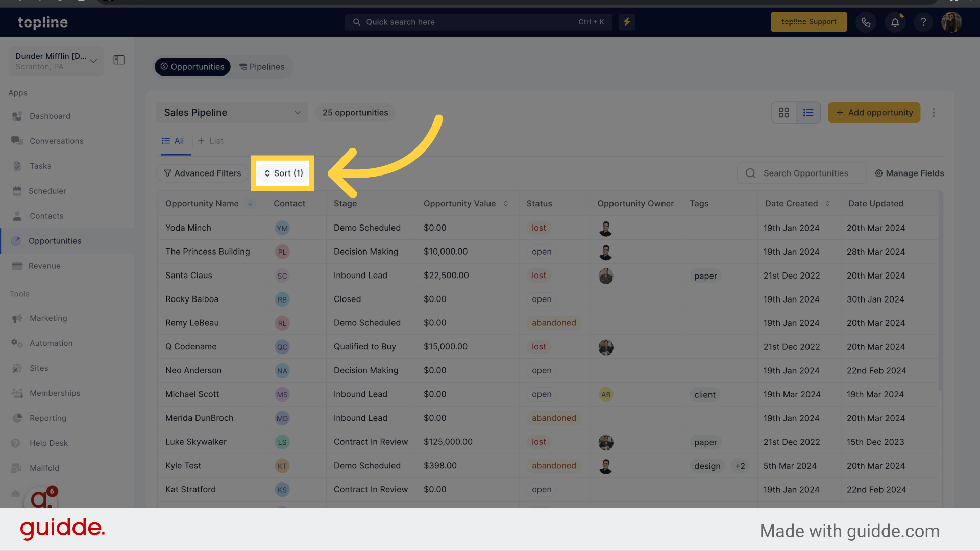980x551 pixels.
Task: Click the help question mark icon
Action: point(923,22)
